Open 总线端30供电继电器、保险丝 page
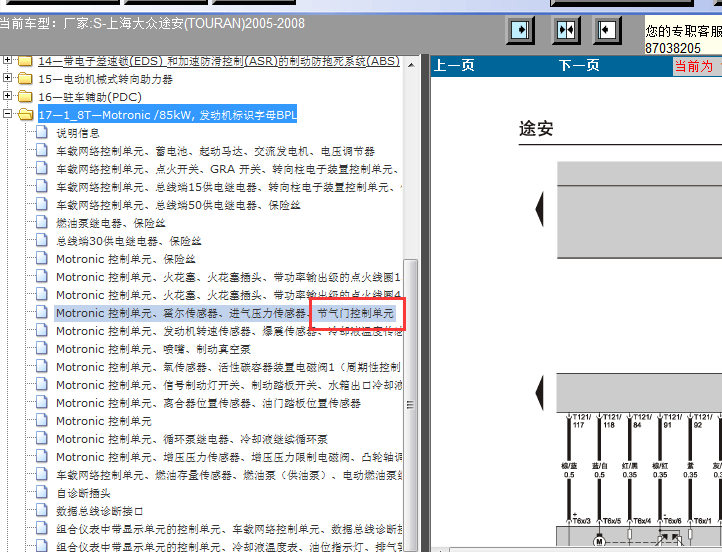The width and height of the screenshot is (722, 552). click(x=128, y=241)
